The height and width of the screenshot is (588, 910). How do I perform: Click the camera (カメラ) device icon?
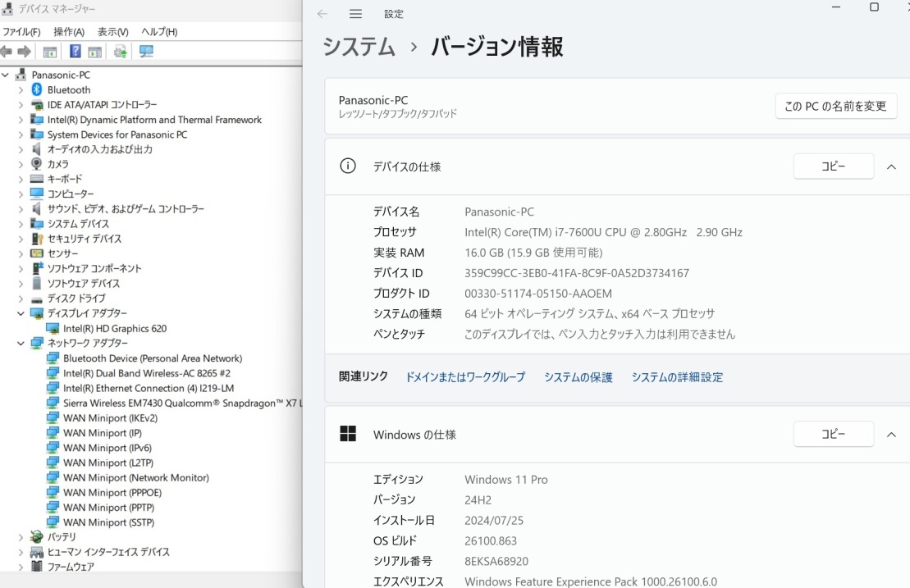(x=37, y=163)
